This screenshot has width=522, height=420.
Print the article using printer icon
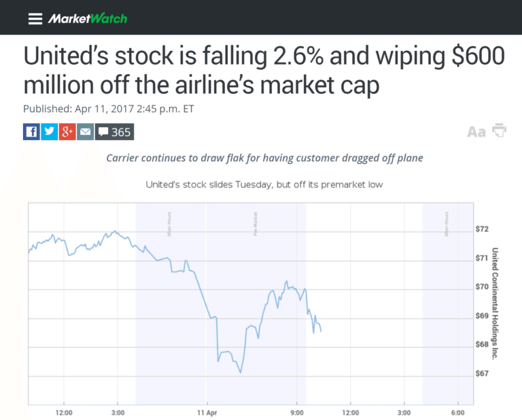coord(500,130)
